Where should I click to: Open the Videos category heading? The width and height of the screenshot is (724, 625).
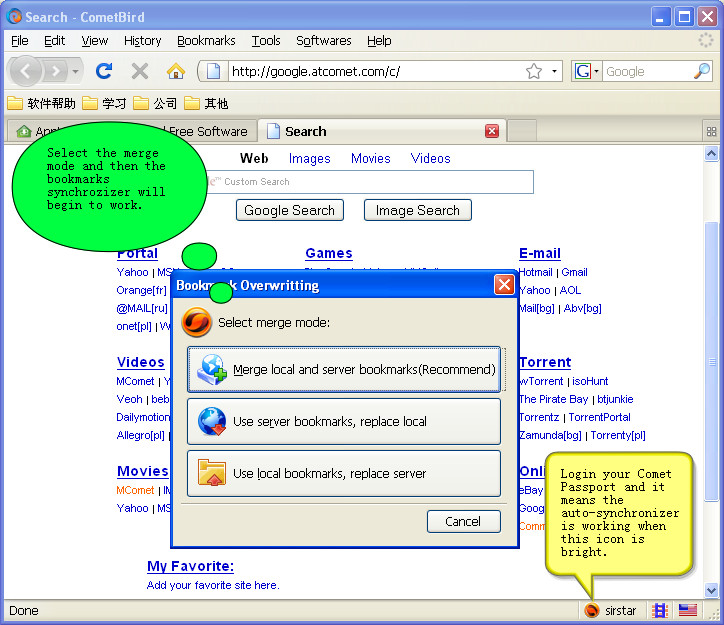click(140, 362)
